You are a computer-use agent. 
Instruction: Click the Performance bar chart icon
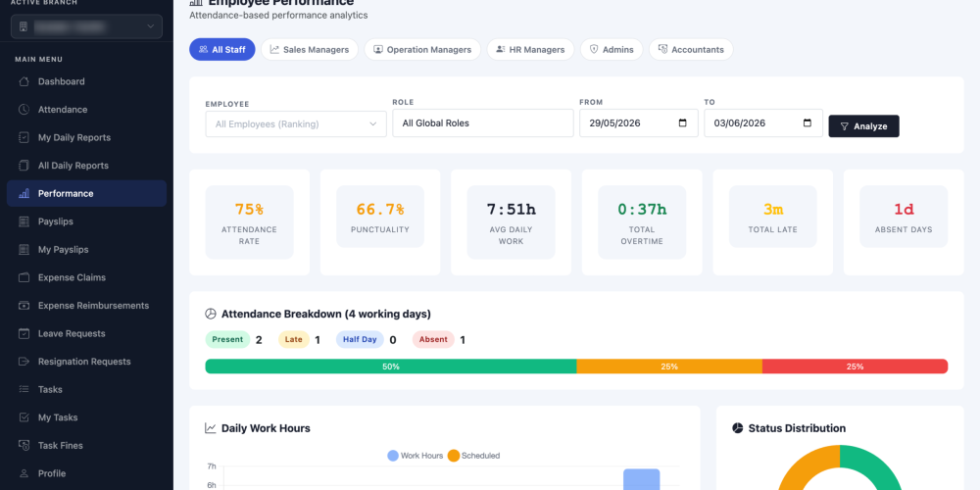click(x=24, y=194)
